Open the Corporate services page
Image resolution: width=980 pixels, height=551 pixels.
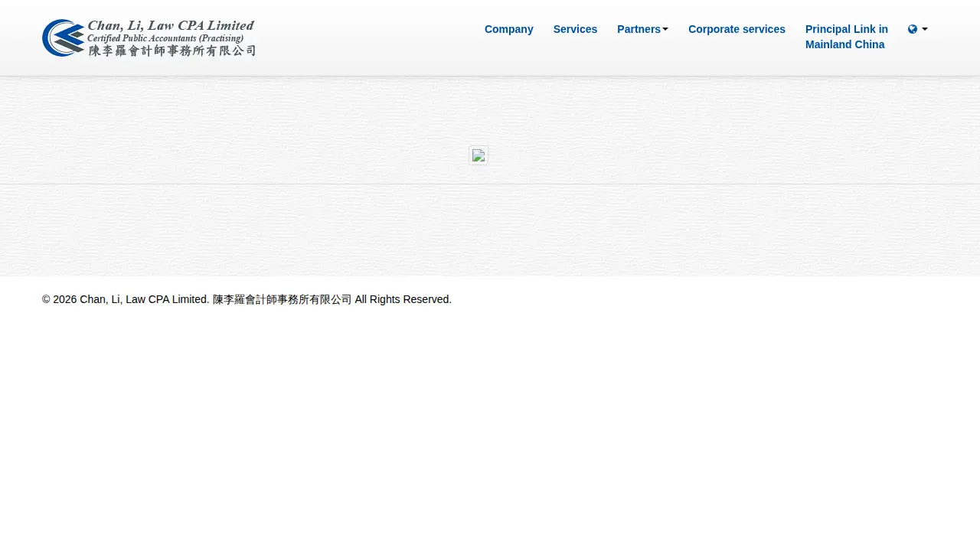click(737, 29)
